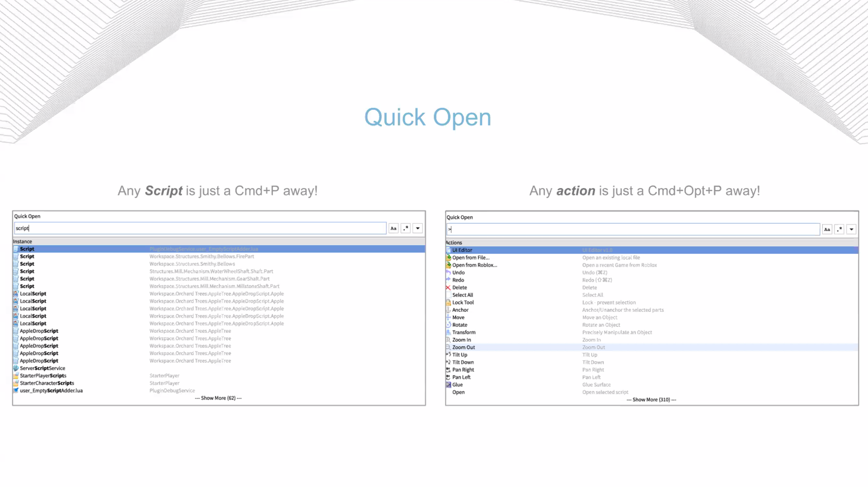This screenshot has height=487, width=868.
Task: Open the actions search options dropdown arrow
Action: [851, 229]
